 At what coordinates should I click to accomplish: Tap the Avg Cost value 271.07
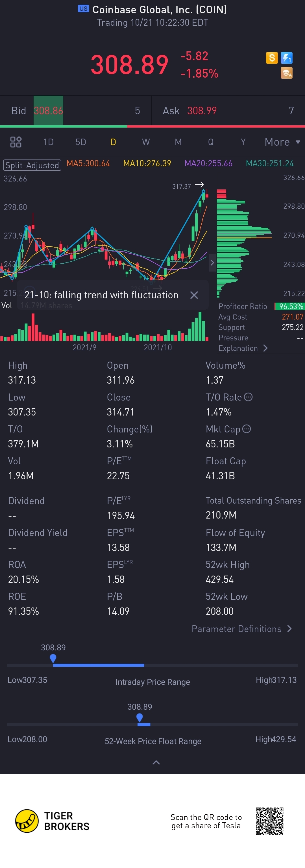(x=293, y=317)
